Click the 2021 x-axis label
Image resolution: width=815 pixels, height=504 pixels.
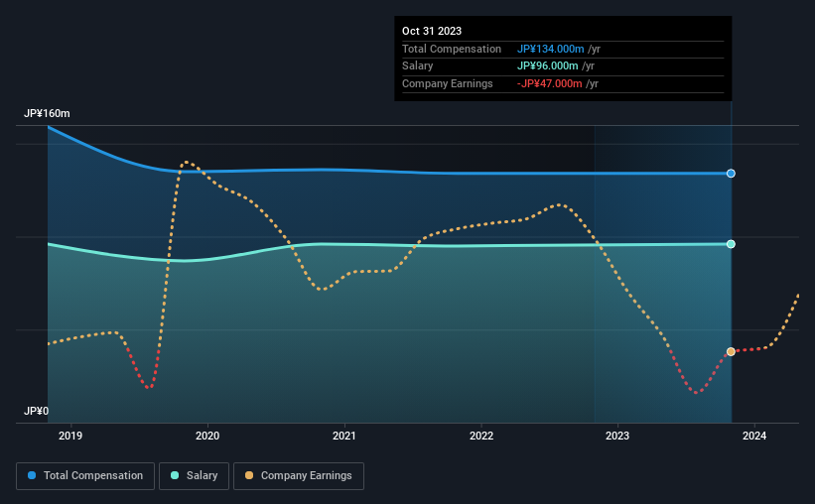tap(344, 436)
